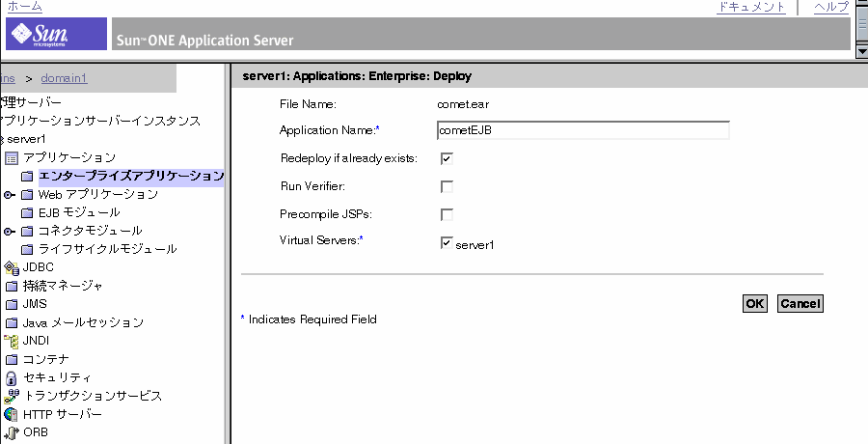Select the コネクタモジュール tree item
The image size is (868, 444).
coord(91,231)
